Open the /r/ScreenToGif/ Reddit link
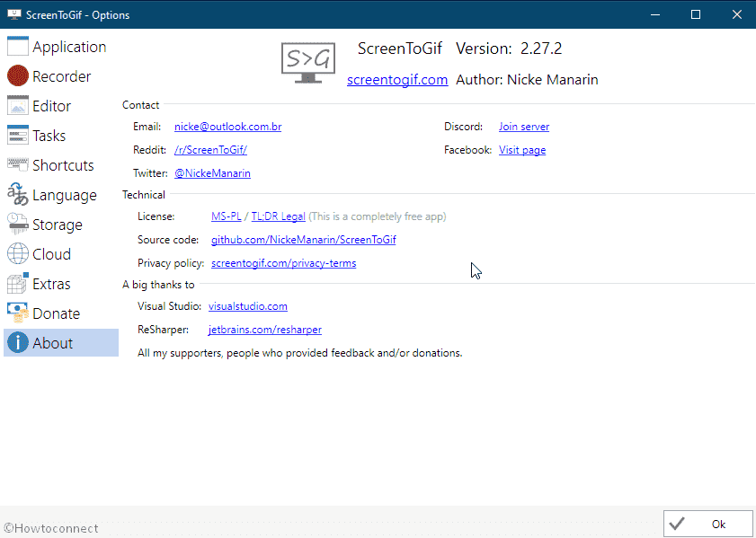756x538 pixels. pos(210,150)
